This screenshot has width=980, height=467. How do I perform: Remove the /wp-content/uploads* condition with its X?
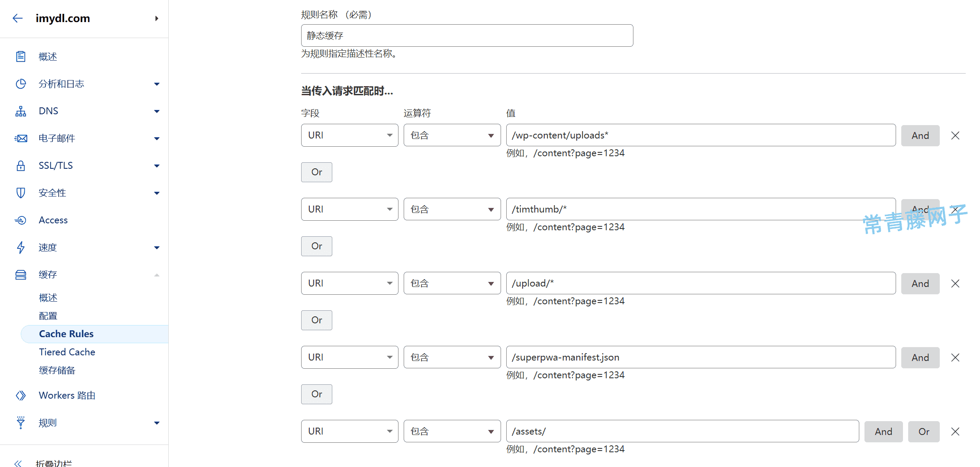(955, 135)
